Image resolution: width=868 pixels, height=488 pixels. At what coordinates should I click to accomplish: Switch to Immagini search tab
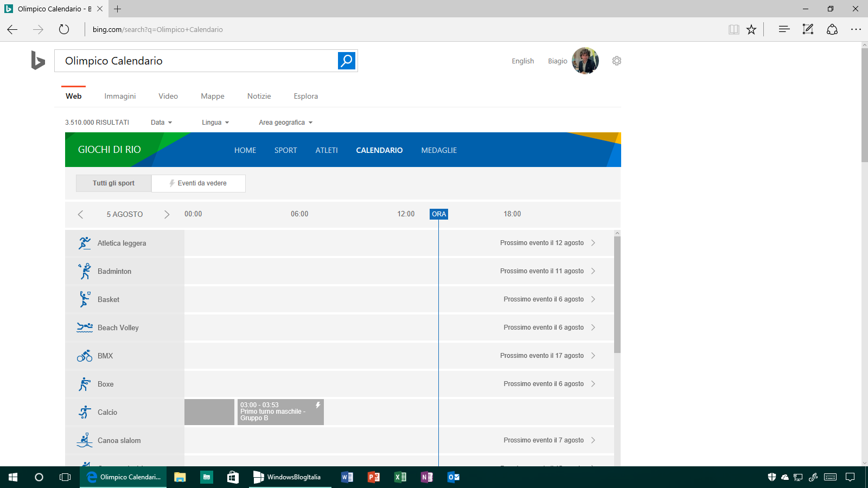[x=120, y=96]
